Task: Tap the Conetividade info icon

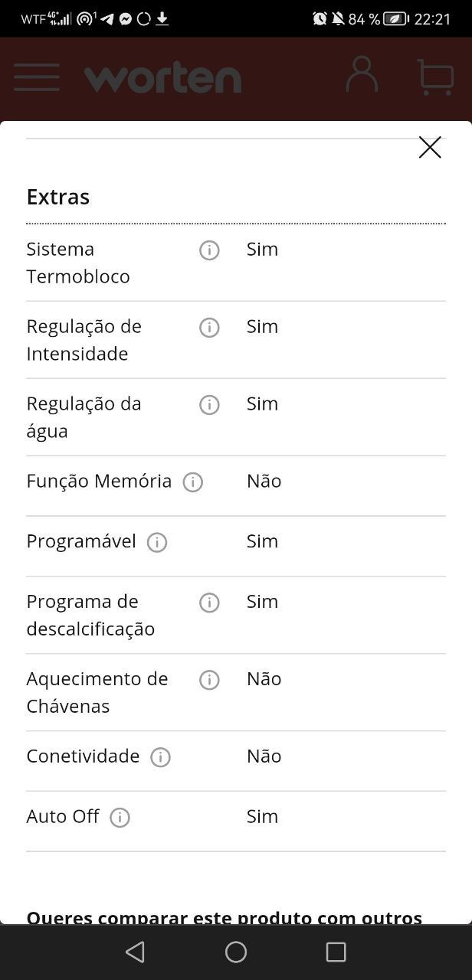Action: coord(160,757)
